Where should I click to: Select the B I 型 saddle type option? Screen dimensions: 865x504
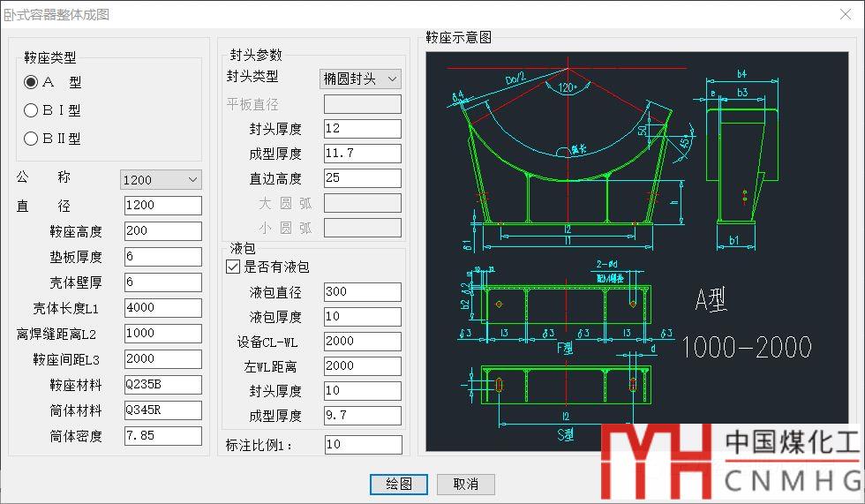click(x=32, y=110)
